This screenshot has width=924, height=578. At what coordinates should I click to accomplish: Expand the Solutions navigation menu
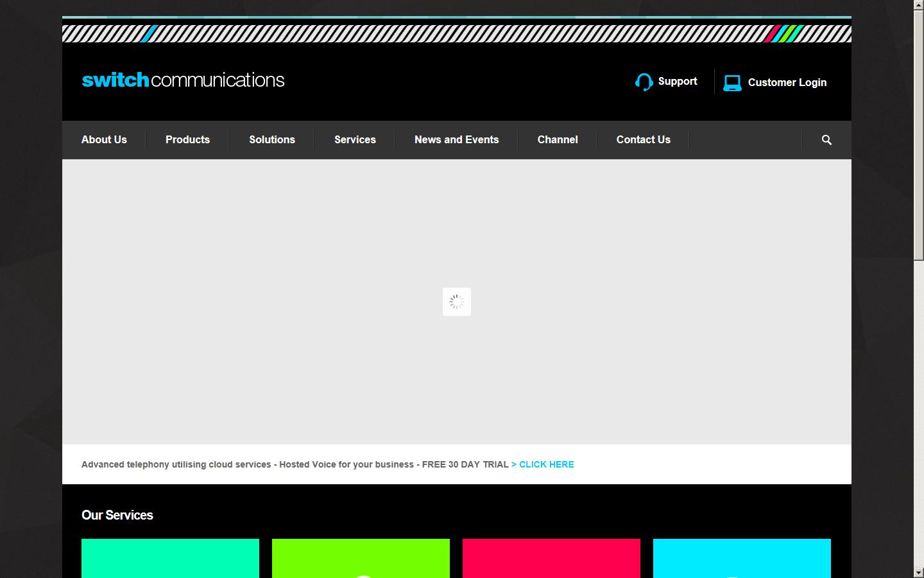click(x=271, y=139)
